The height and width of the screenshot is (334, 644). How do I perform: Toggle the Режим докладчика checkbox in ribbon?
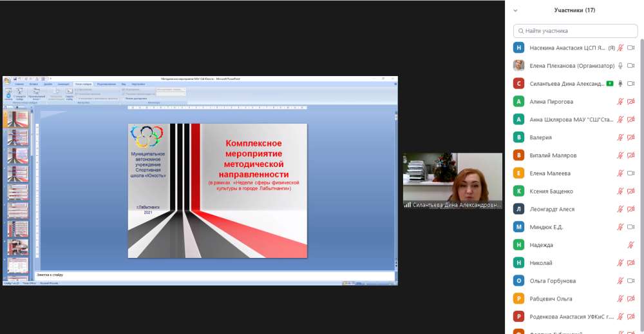tap(136, 99)
